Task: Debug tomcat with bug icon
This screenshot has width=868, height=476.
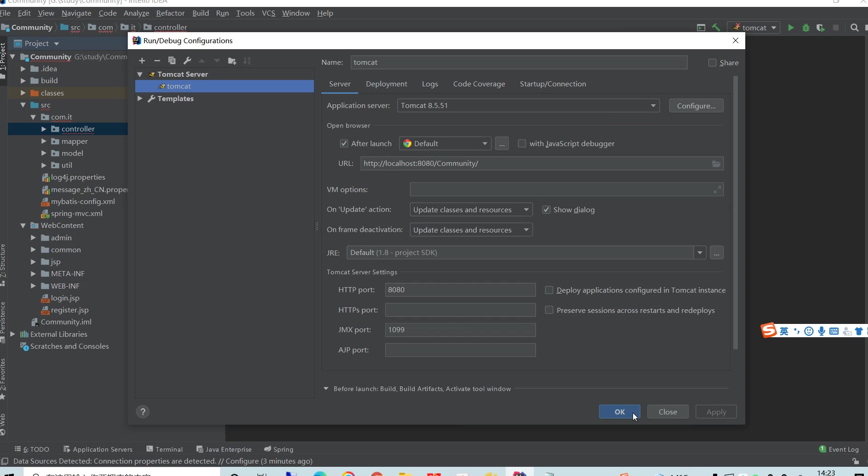Action: [806, 28]
